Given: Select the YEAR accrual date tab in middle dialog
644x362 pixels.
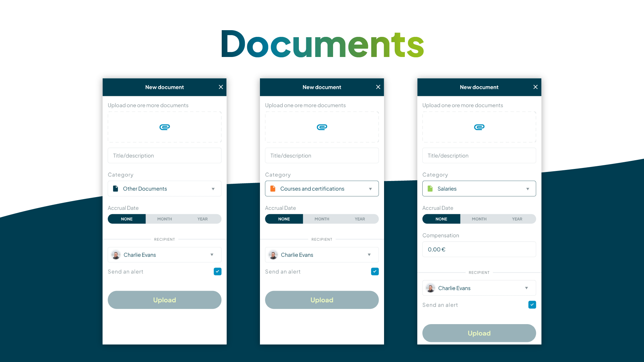Looking at the screenshot, I should pyautogui.click(x=360, y=219).
